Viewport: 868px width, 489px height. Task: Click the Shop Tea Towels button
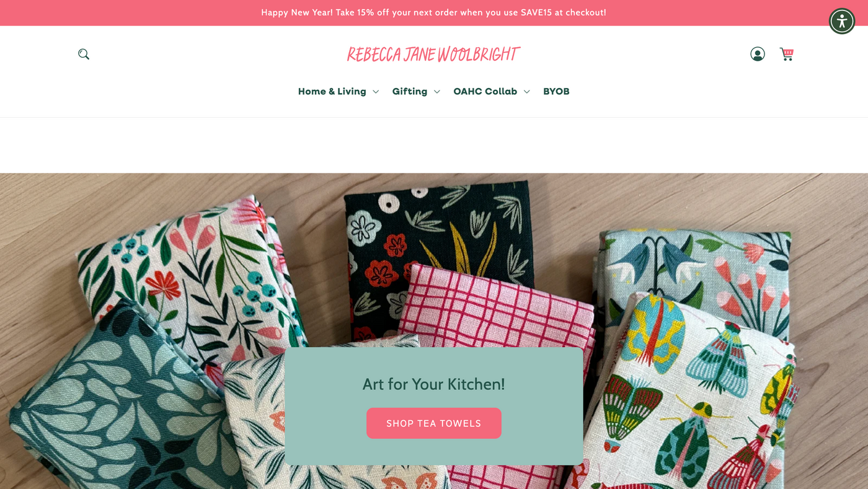coord(433,423)
